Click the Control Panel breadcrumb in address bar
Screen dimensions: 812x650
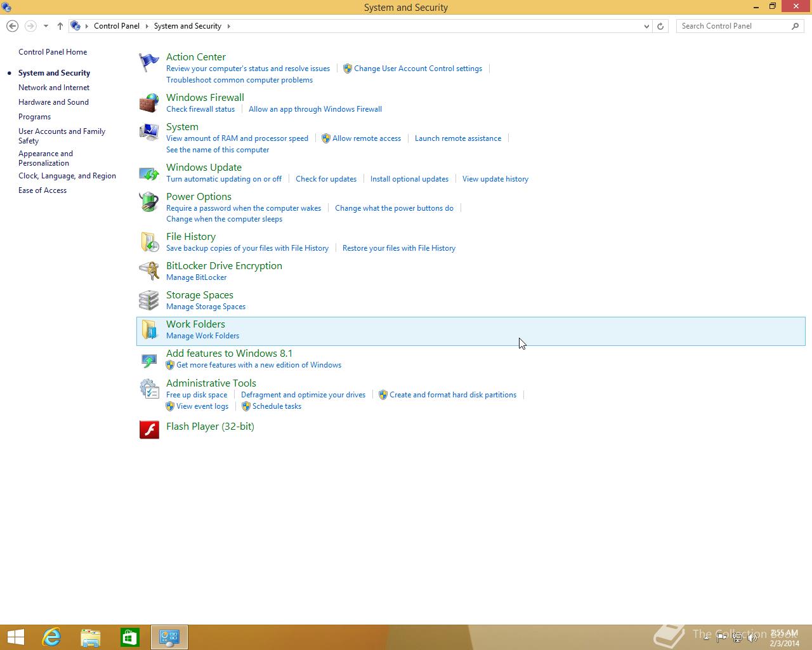[x=117, y=26]
